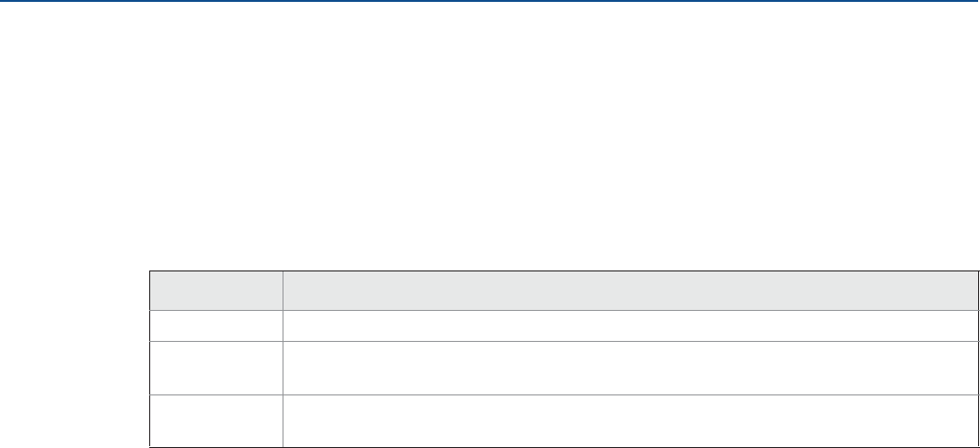Image resolution: width=980 pixels, height=448 pixels.
Task: Click the line between first and second body rows
Action: click(x=559, y=338)
